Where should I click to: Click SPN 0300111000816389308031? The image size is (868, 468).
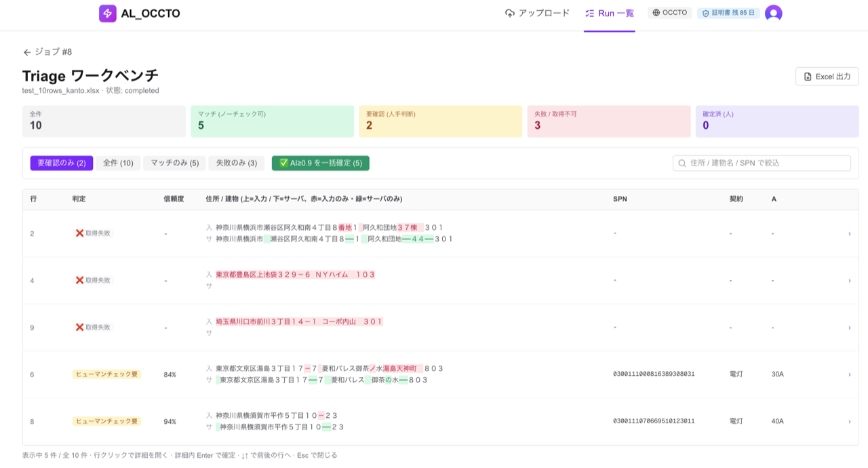[x=654, y=374]
